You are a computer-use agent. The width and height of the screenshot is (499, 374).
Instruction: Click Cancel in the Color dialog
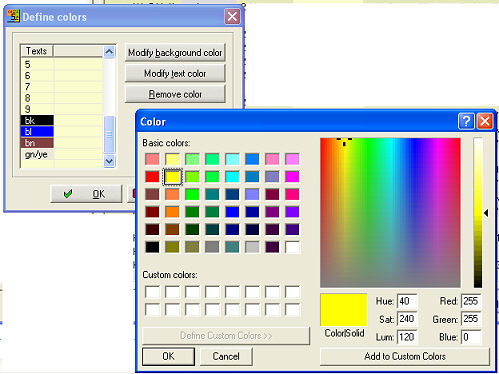click(226, 356)
